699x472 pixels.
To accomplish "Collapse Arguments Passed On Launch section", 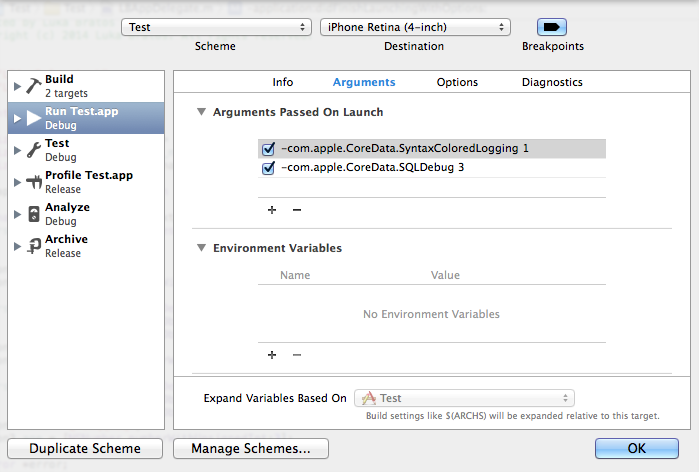I will click(x=201, y=112).
